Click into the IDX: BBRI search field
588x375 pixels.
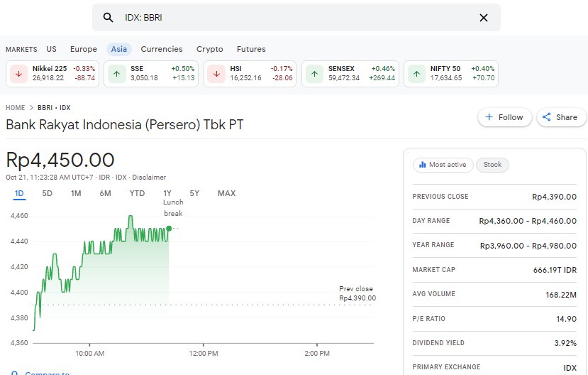(296, 18)
